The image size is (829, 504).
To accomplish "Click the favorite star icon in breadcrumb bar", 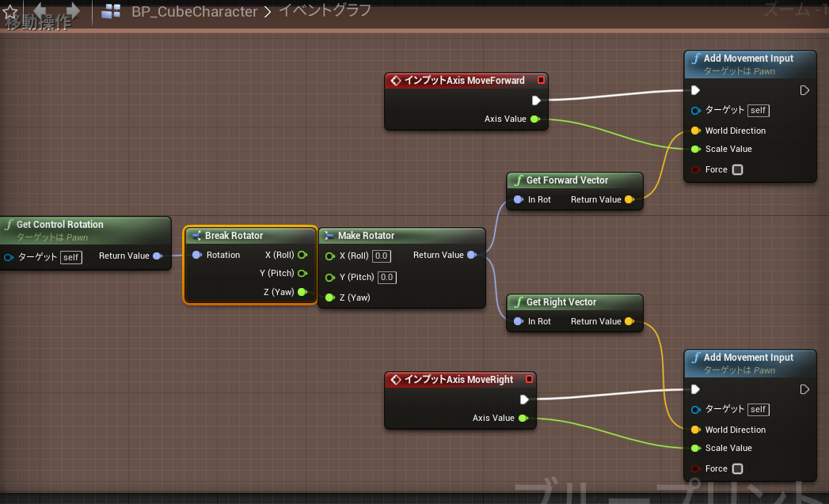I will pos(10,12).
